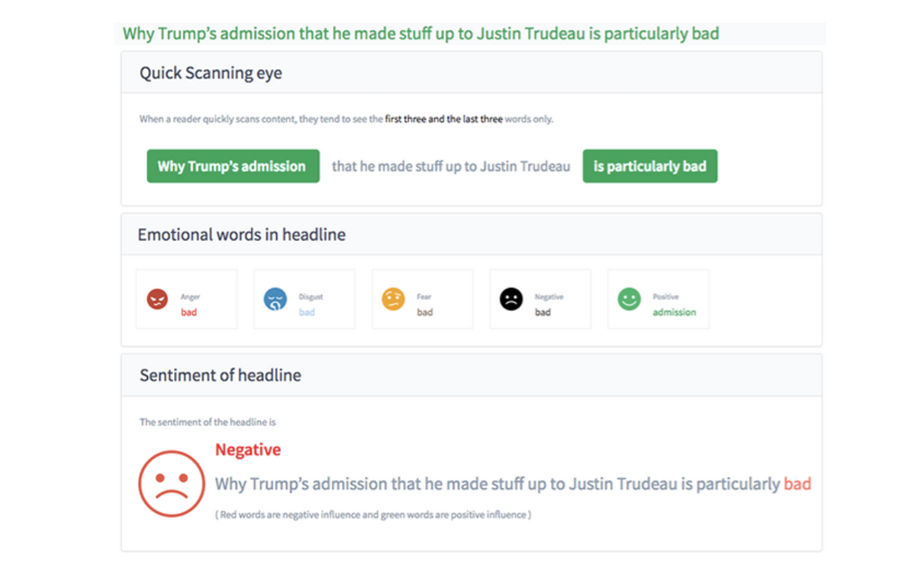This screenshot has height=580, width=924.
Task: Select the 'Quick Scanning eye' panel header
Action: tap(210, 73)
